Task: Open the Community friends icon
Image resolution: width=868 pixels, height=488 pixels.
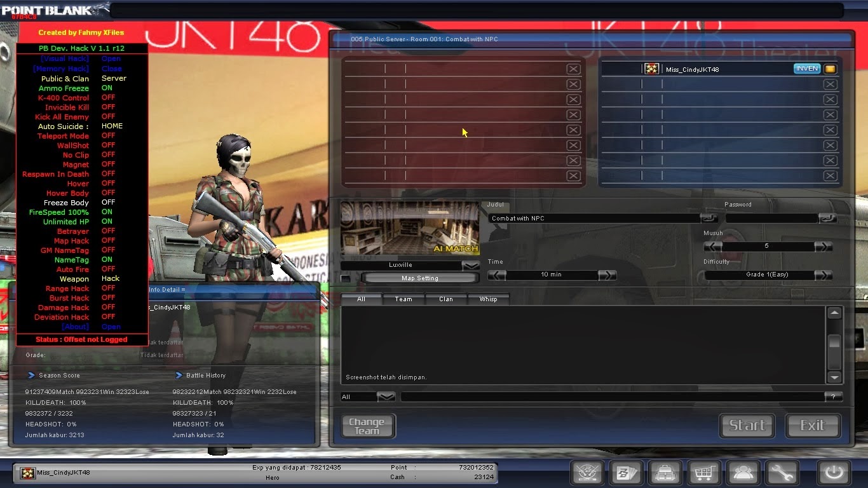Action: (x=743, y=473)
